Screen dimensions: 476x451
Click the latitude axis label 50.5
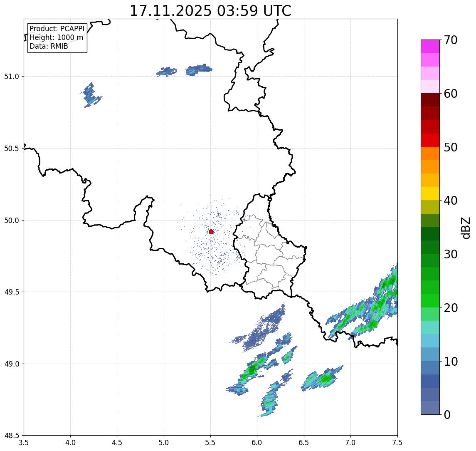(x=12, y=149)
